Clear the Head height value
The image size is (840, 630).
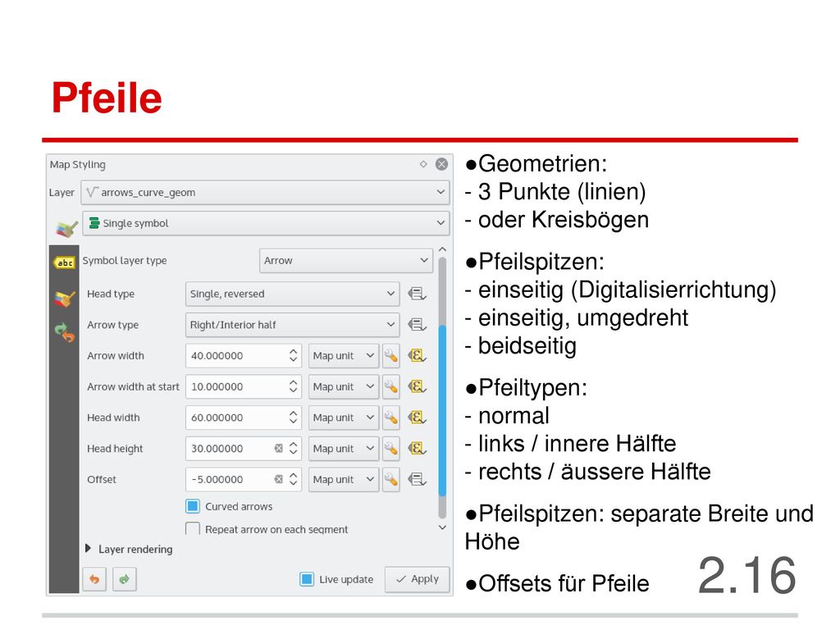tap(279, 449)
